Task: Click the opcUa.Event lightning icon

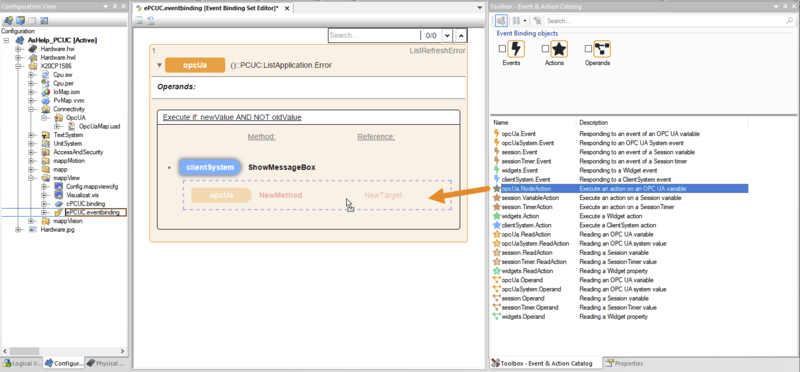Action: [x=497, y=134]
